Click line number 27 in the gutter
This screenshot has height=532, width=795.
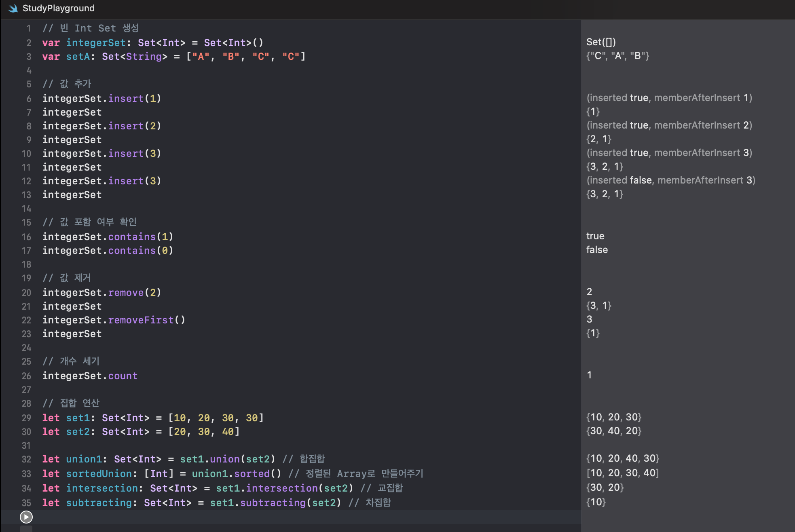point(27,390)
